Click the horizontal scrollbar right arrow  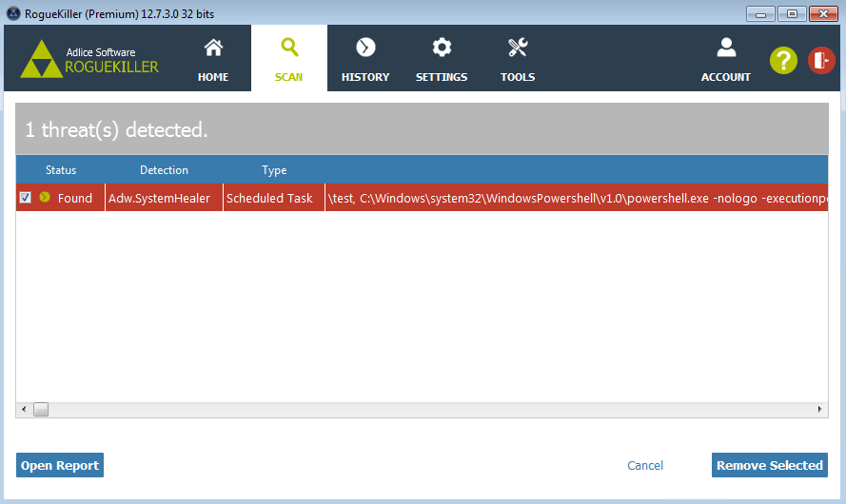(820, 410)
